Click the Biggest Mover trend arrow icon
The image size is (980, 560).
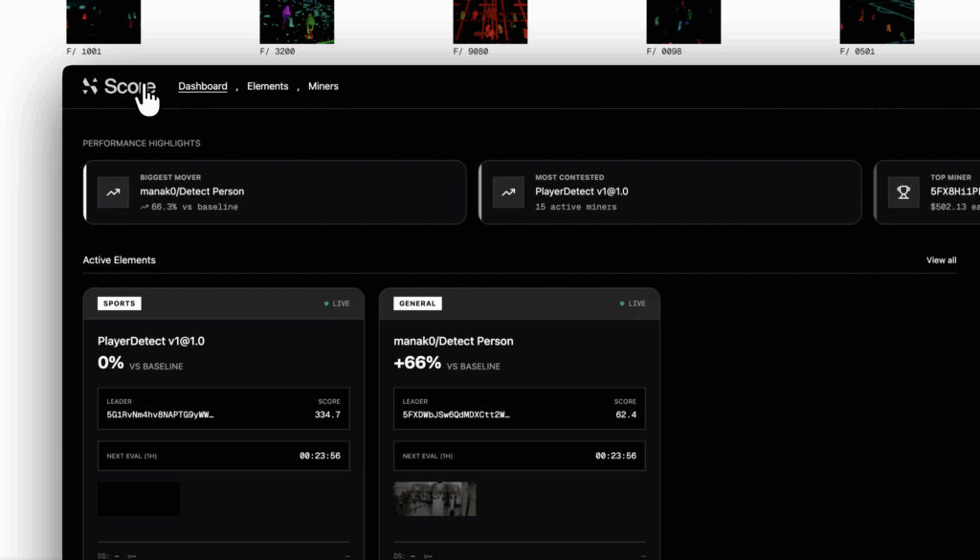point(113,192)
